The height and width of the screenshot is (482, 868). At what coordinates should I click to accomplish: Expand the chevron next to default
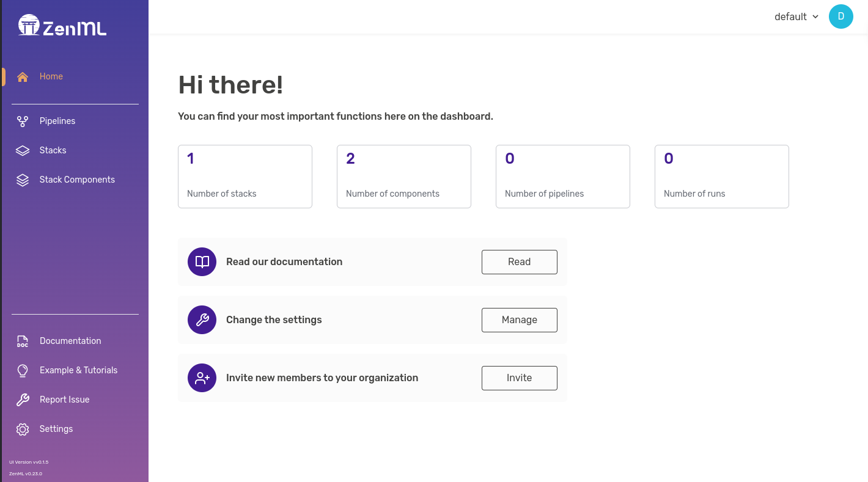[x=815, y=16]
